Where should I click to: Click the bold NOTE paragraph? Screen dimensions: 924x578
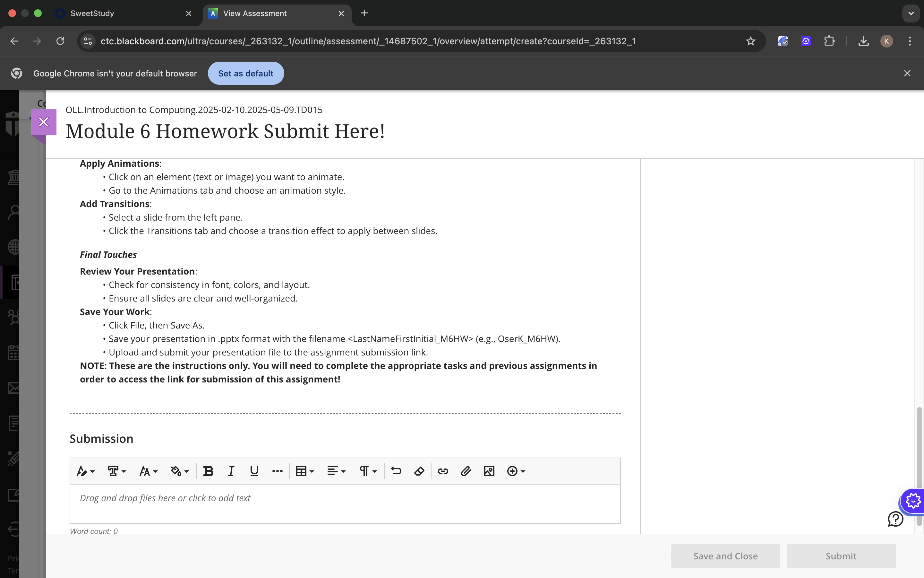[x=338, y=373]
